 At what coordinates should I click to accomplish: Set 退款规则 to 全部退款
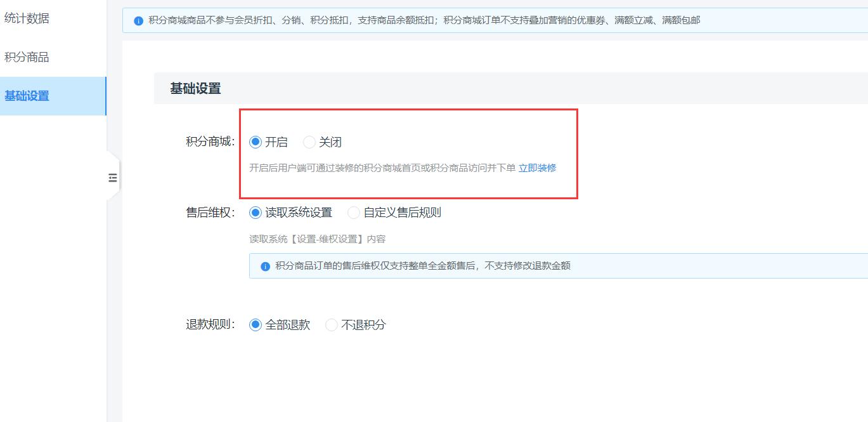[256, 325]
